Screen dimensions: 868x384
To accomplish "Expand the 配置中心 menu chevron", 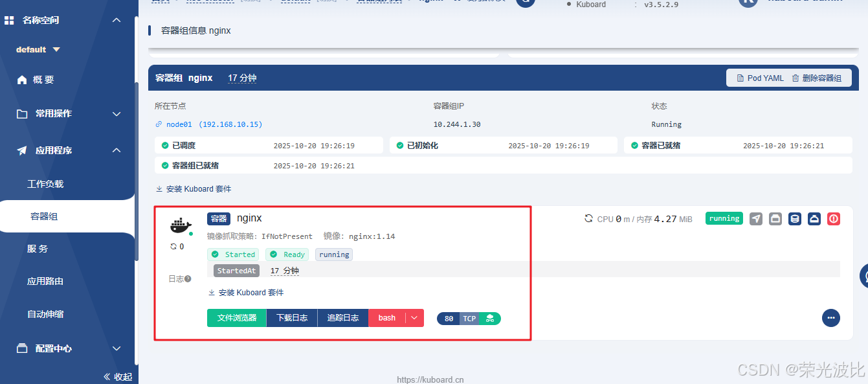I will point(117,348).
